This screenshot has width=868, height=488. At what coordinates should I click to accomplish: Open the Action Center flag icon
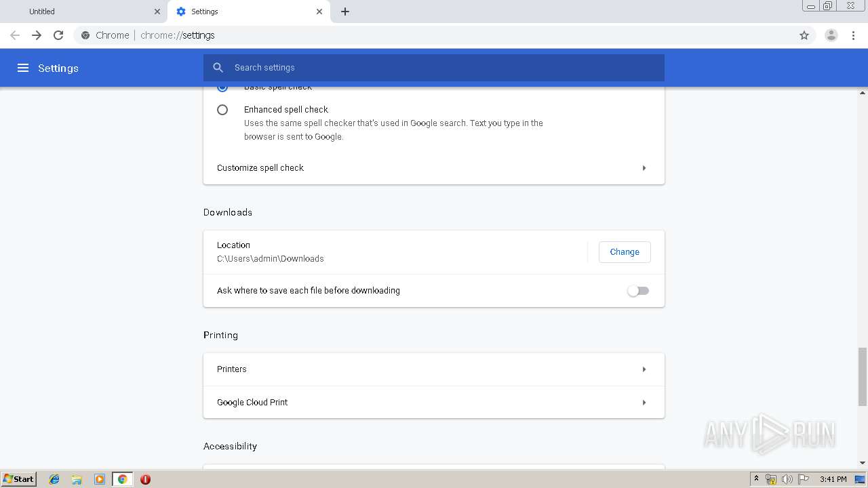tap(804, 479)
